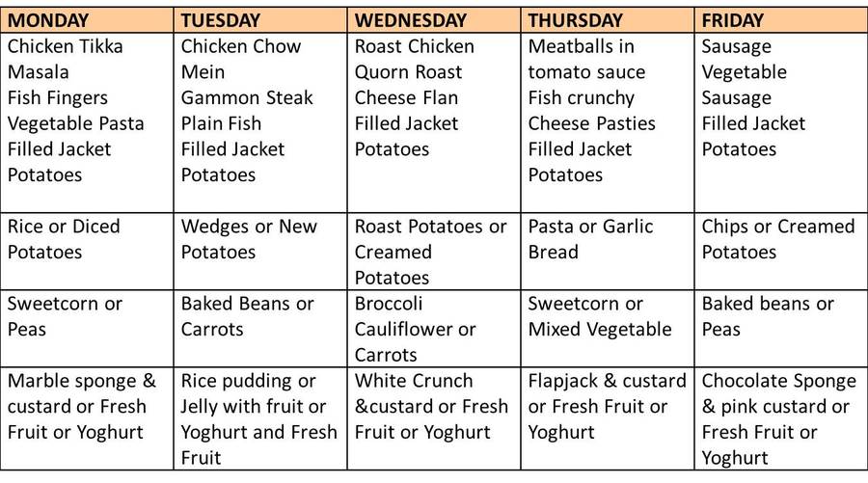Click the Baked Beans or Carrots cell
This screenshot has width=868, height=483.
[x=260, y=329]
